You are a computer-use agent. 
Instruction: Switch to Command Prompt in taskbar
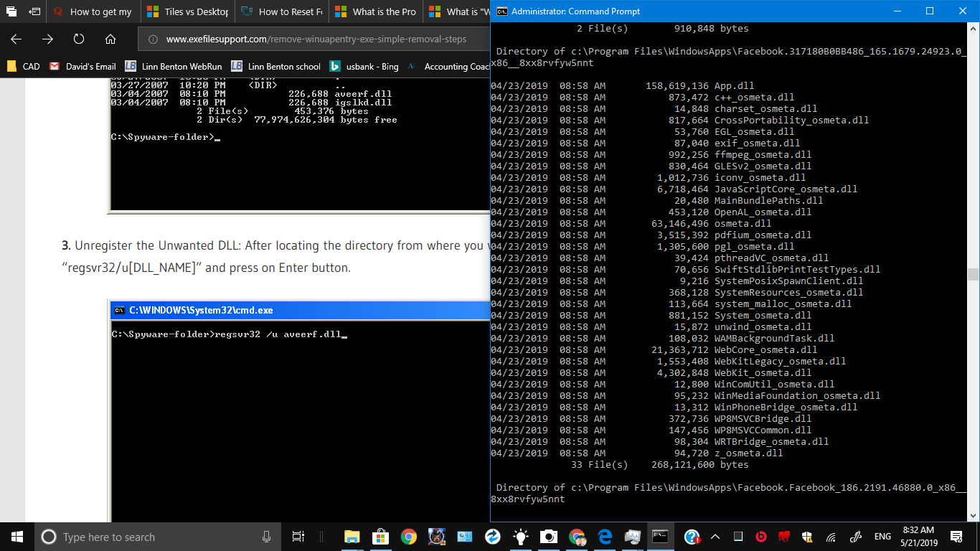tap(661, 537)
